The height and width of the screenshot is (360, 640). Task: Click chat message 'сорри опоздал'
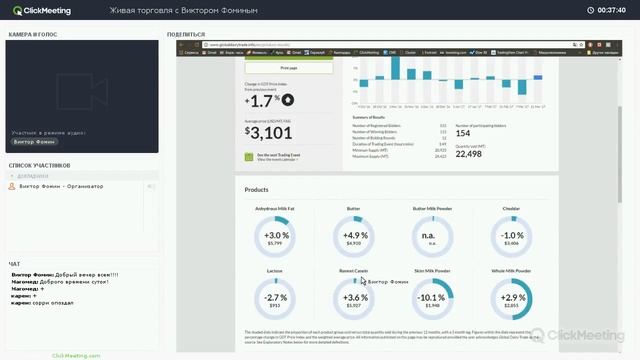pos(53,303)
